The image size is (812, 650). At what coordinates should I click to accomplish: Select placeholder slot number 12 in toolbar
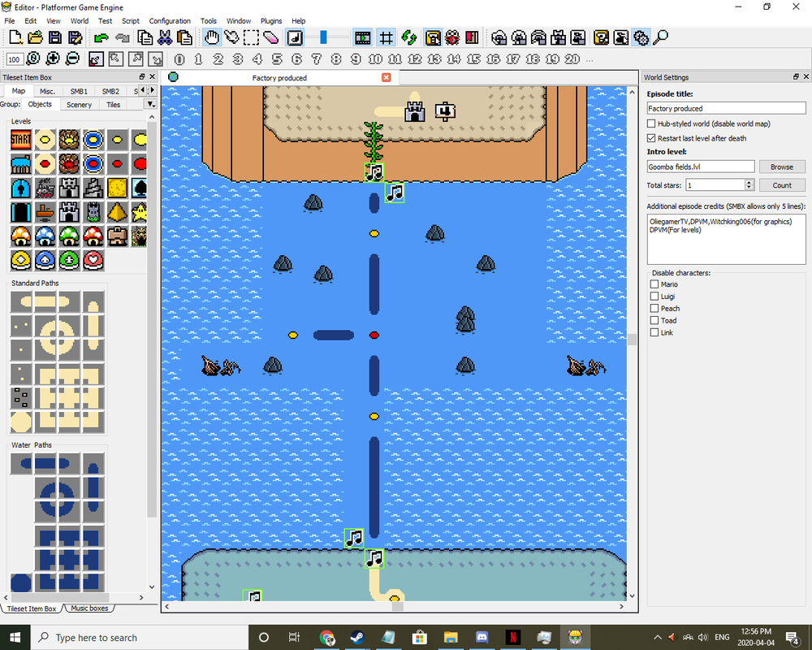(x=415, y=59)
